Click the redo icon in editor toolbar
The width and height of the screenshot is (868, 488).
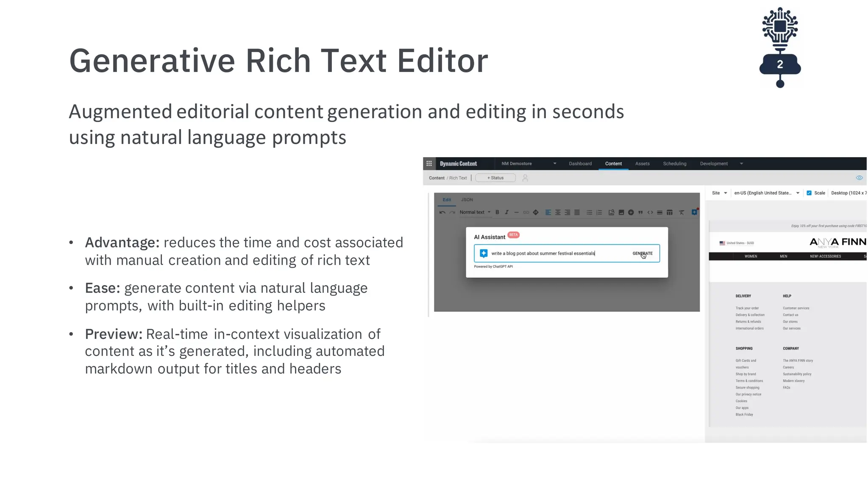[x=452, y=212]
